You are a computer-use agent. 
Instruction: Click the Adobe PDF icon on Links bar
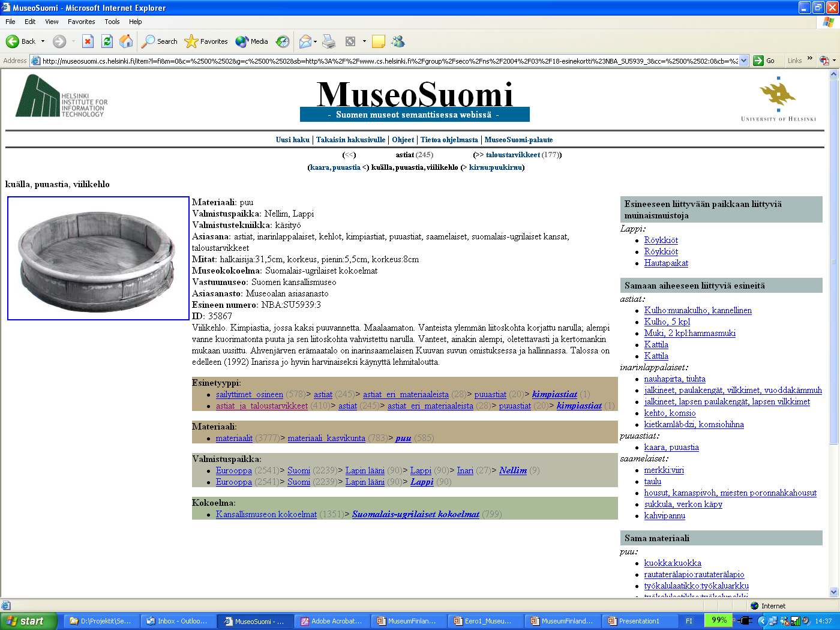point(824,61)
